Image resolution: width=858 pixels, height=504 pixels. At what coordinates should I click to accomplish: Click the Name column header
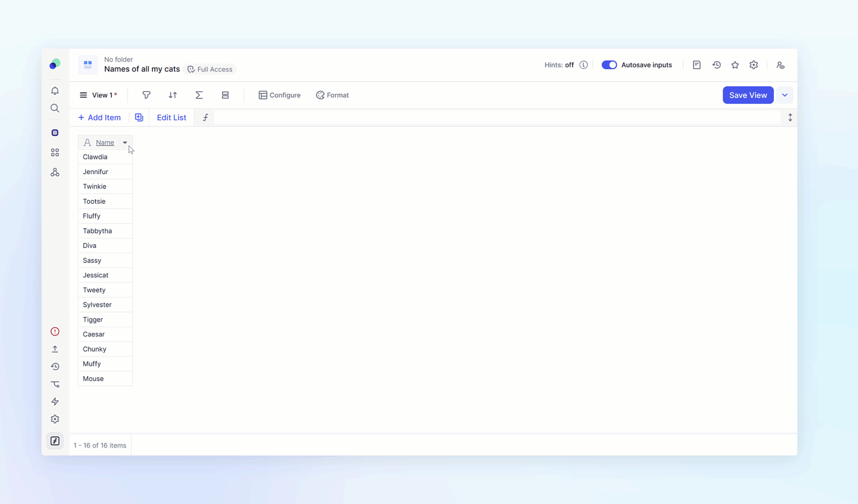(105, 143)
